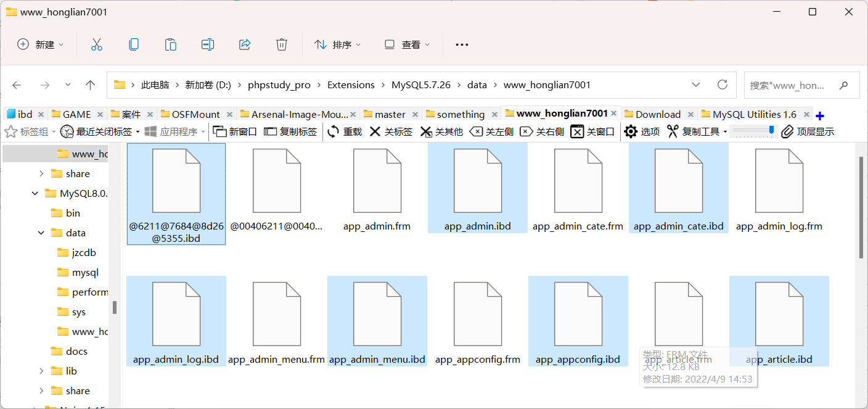Open sharing via the share icon
This screenshot has height=409, width=868.
(x=245, y=44)
